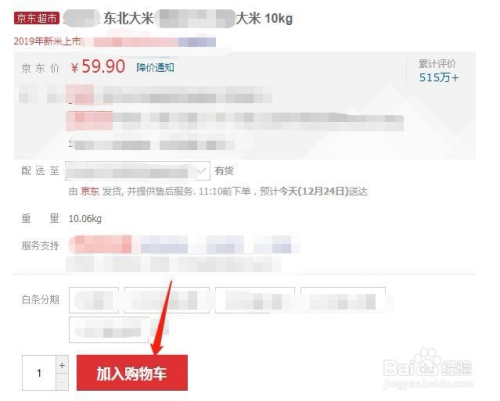
Task: Click the 东北大米 10kg product title
Action: pyautogui.click(x=198, y=18)
